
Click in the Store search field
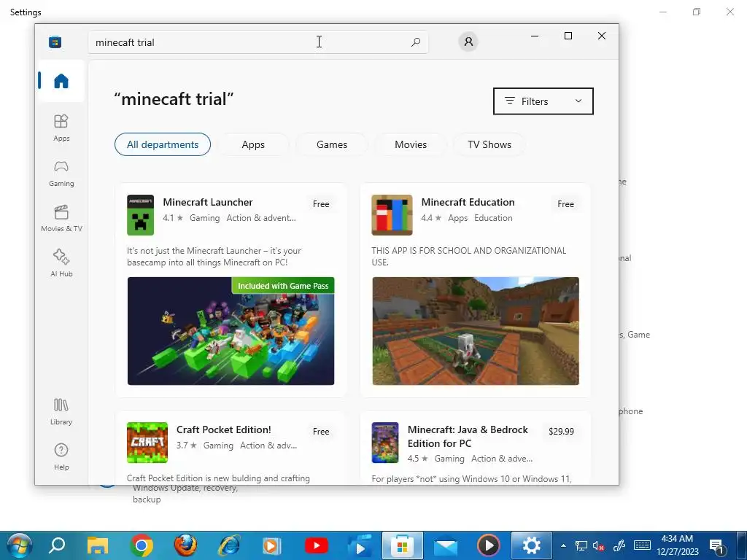(258, 42)
